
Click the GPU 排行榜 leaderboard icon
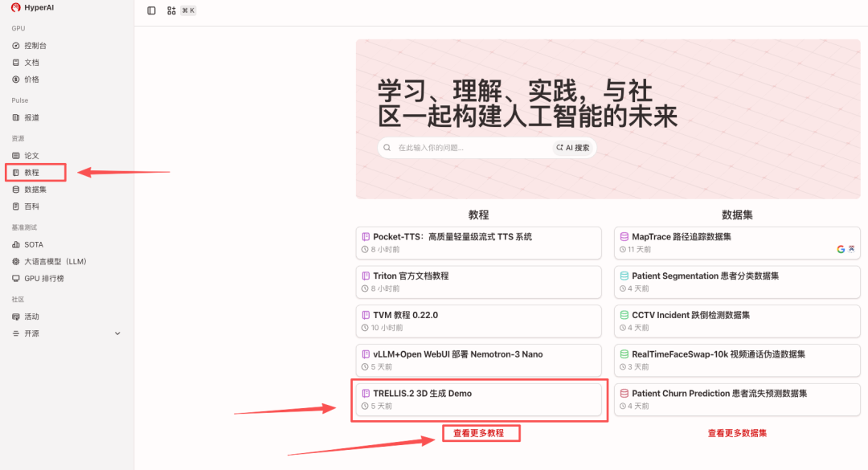[x=18, y=278]
